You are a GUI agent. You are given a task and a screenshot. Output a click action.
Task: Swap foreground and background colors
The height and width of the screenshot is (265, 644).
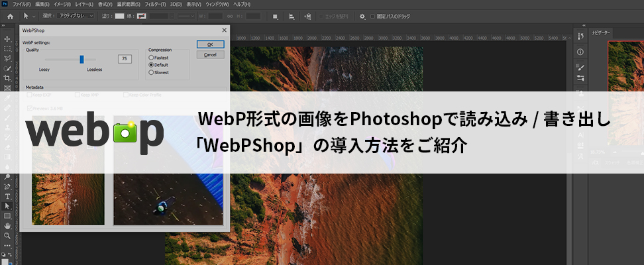point(10,254)
